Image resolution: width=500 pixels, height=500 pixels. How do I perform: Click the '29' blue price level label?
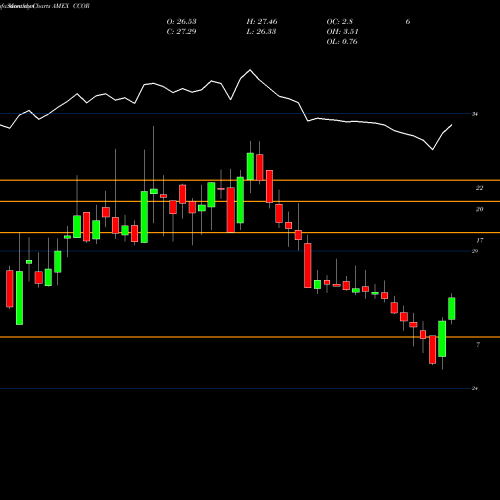click(475, 251)
